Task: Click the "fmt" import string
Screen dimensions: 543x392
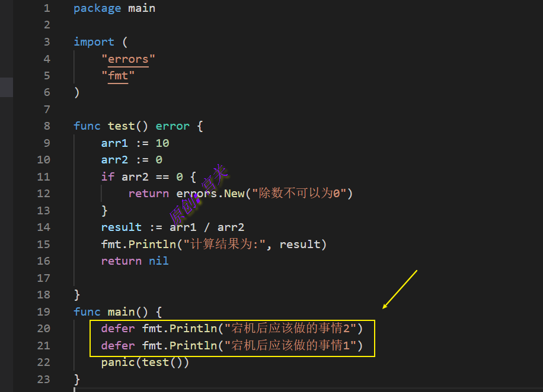Action: [x=118, y=76]
